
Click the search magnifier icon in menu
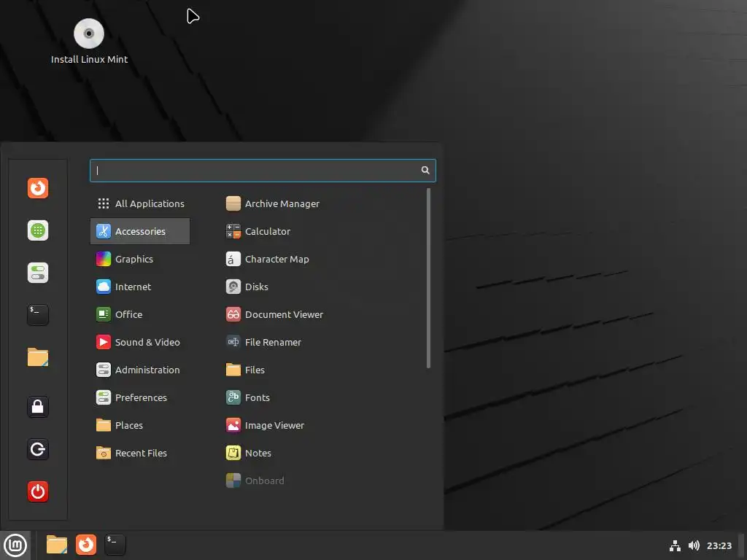tap(425, 171)
